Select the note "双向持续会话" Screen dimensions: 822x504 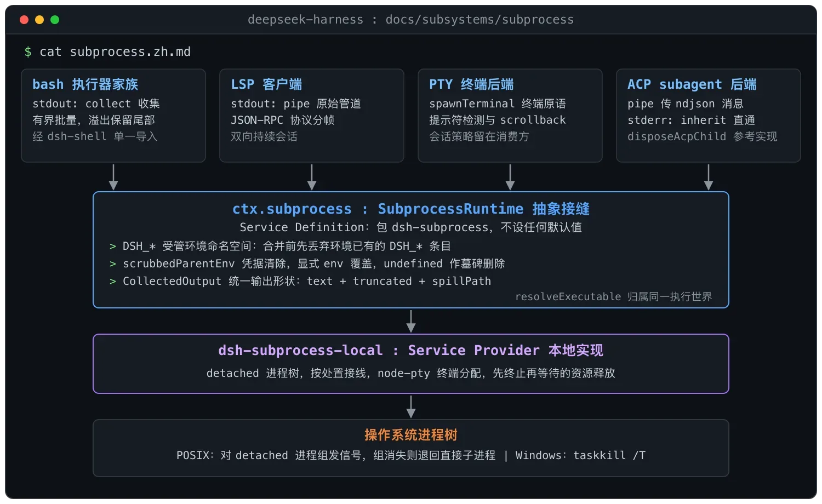pos(264,136)
